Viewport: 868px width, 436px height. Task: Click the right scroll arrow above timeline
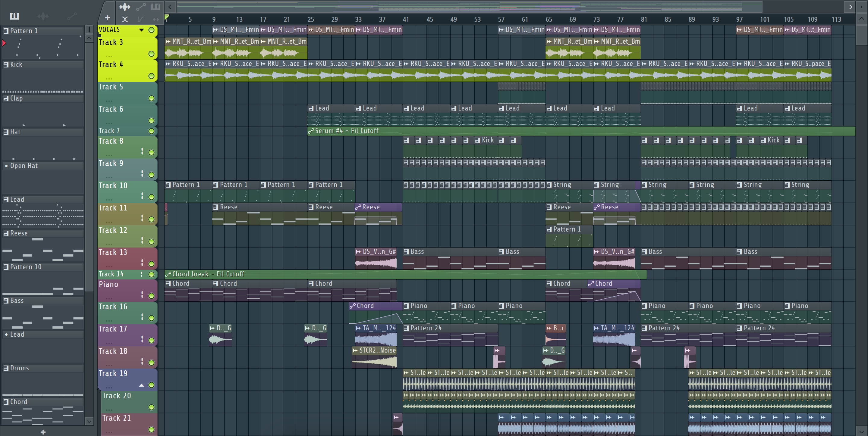(x=850, y=7)
